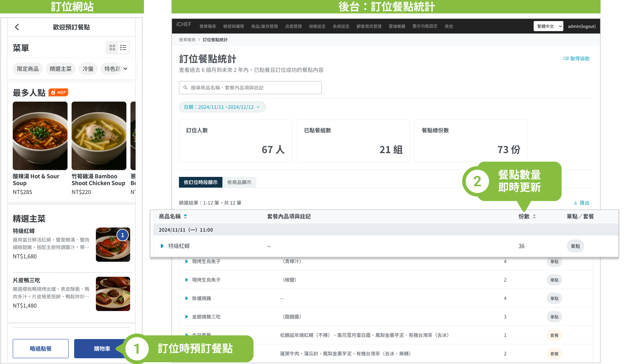Open the 繁體中文 language dropdown
The height and width of the screenshot is (364, 627).
(548, 26)
